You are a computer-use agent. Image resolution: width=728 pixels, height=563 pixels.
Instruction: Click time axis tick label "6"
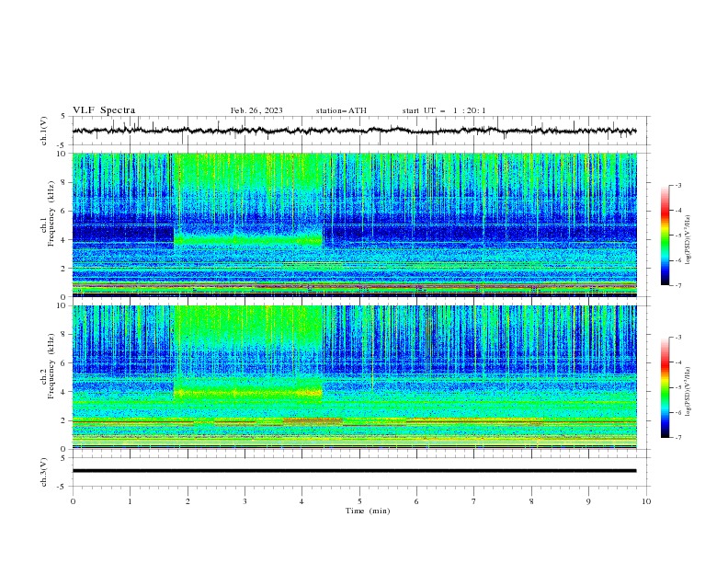[417, 501]
